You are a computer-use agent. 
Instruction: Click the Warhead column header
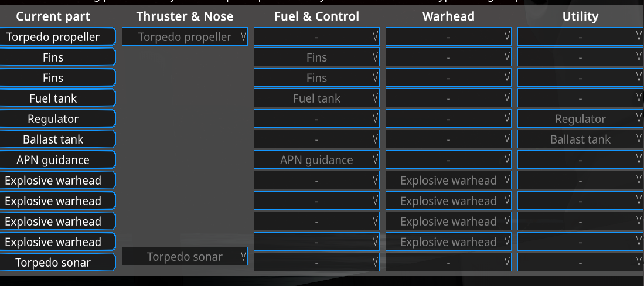pos(448,16)
